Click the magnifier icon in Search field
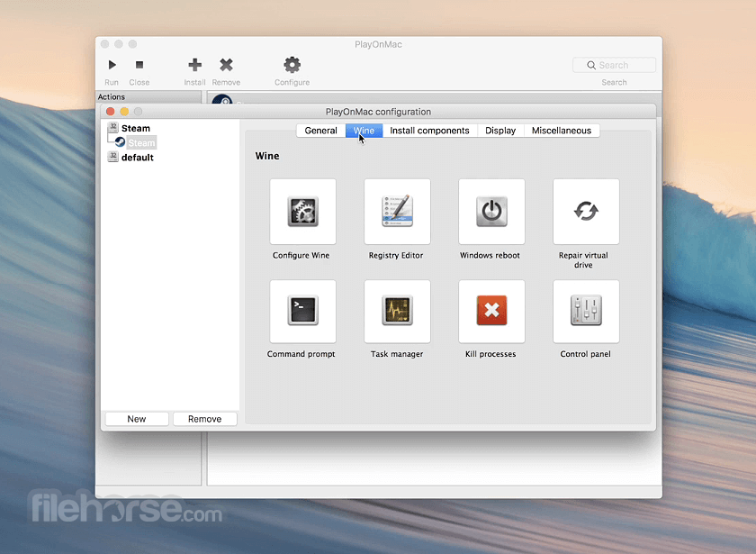The height and width of the screenshot is (554, 756). point(591,65)
